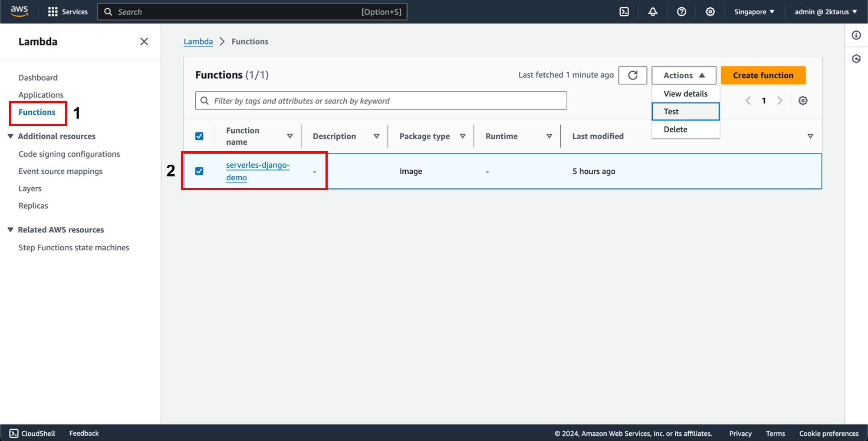Collapse the Actions dropdown
The height and width of the screenshot is (441, 868).
684,75
